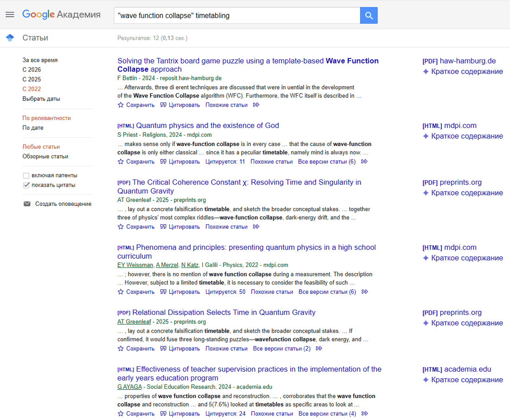Viewport: 510px width, 420px height.
Task: Open 'Solving the Tantrix board game puzzle' article
Action: [x=248, y=65]
